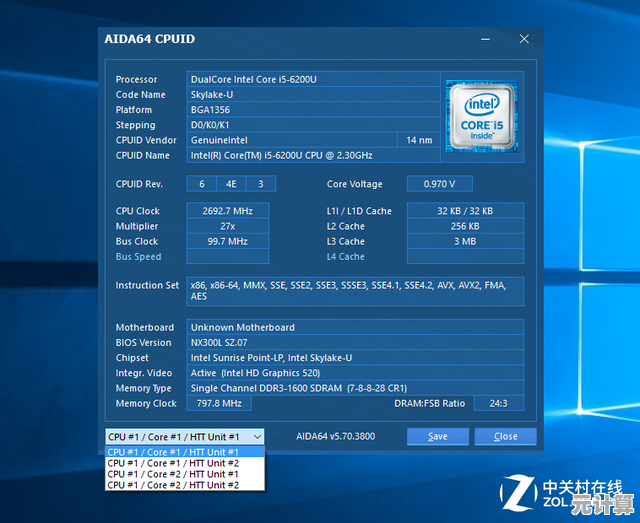Click the blue Bus Speed label

coord(138,257)
